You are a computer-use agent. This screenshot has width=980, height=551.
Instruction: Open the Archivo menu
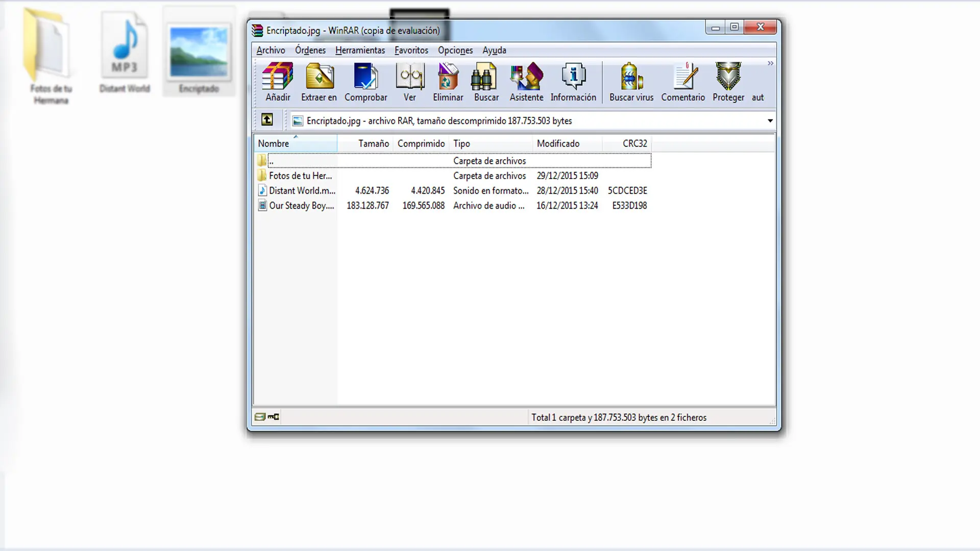271,50
